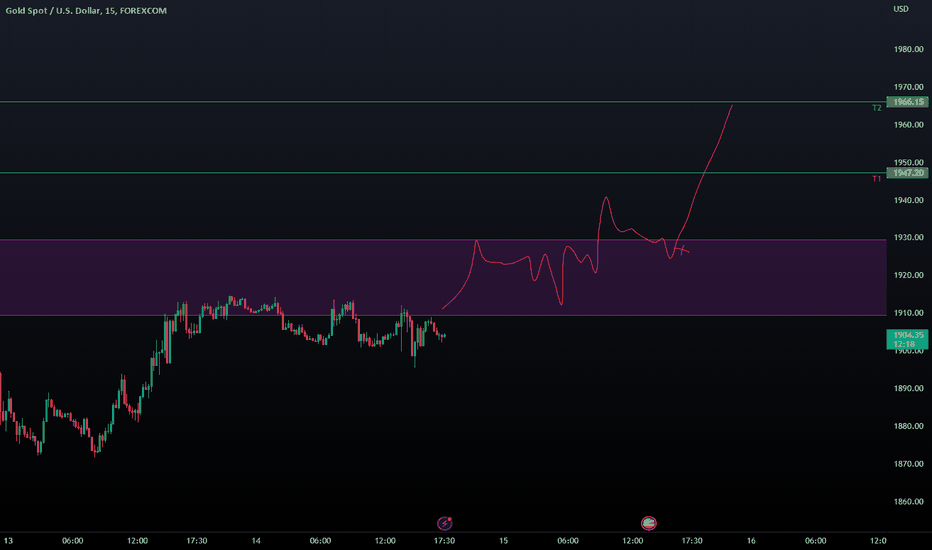Click the 1950.00 price axis label
Image resolution: width=932 pixels, height=550 pixels.
(909, 162)
